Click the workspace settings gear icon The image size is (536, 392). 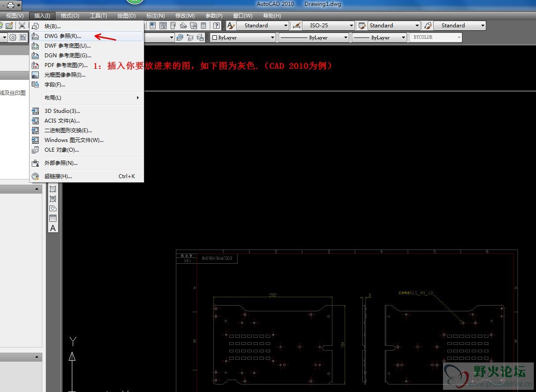pos(13,37)
